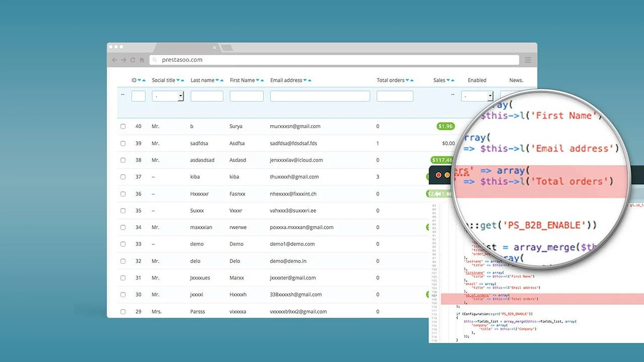The image size is (644, 362).
Task: Open the new tab button
Action: pos(226,48)
